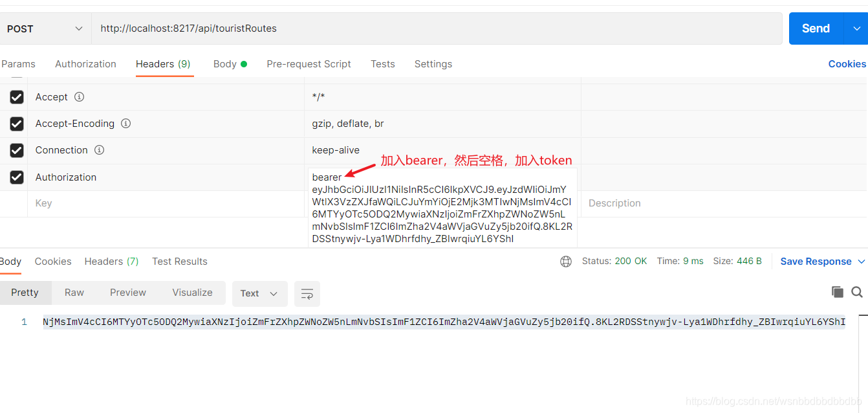This screenshot has width=868, height=413.
Task: Select the request Headers (9) tab
Action: pyautogui.click(x=163, y=64)
